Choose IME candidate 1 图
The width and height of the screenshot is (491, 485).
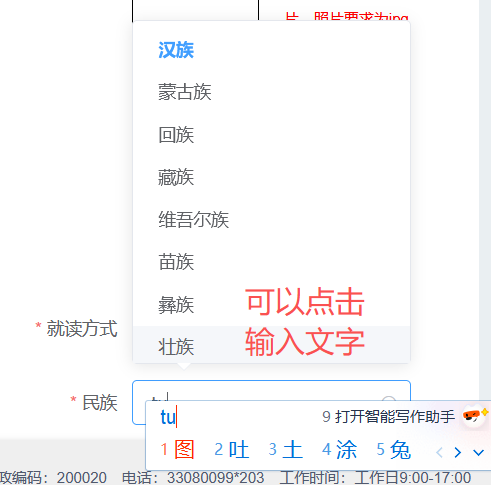[x=177, y=449]
